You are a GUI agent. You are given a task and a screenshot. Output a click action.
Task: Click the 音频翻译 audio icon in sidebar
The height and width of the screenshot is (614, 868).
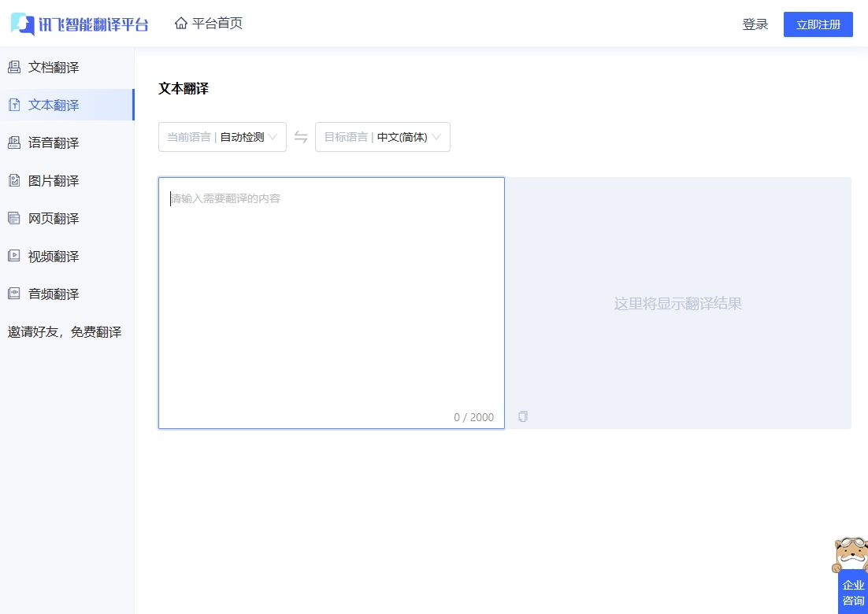[14, 294]
